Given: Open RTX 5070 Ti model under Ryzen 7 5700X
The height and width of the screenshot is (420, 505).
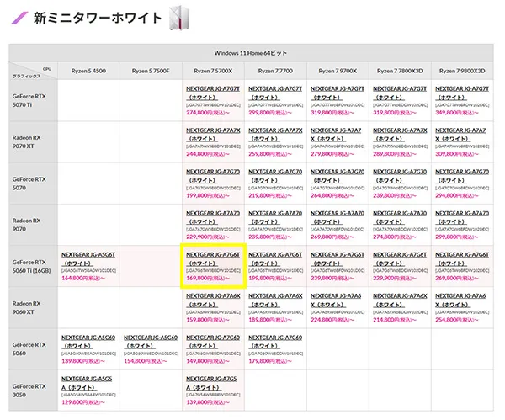Looking at the screenshot, I should pos(212,93).
